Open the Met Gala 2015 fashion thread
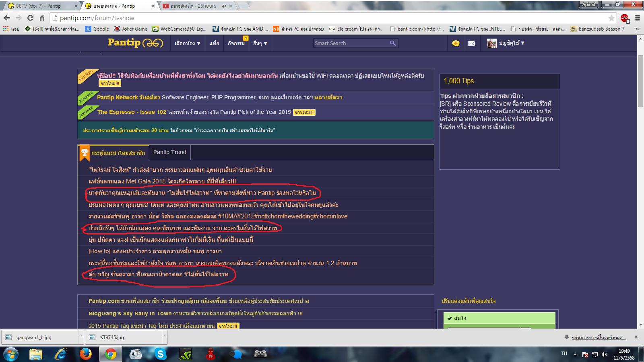The width and height of the screenshot is (644, 362). click(162, 181)
